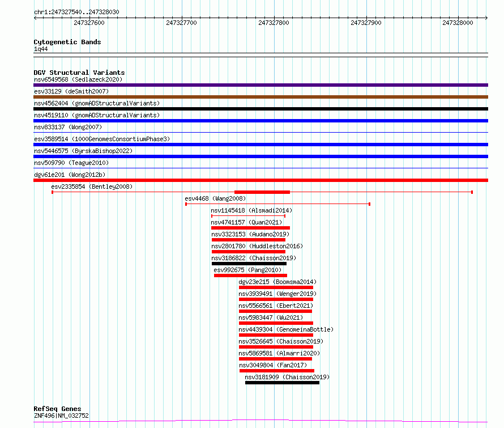Screen dimensions: 504x428
Task: Open the nsv4562404 gnomAD variant label
Action: tap(96, 103)
